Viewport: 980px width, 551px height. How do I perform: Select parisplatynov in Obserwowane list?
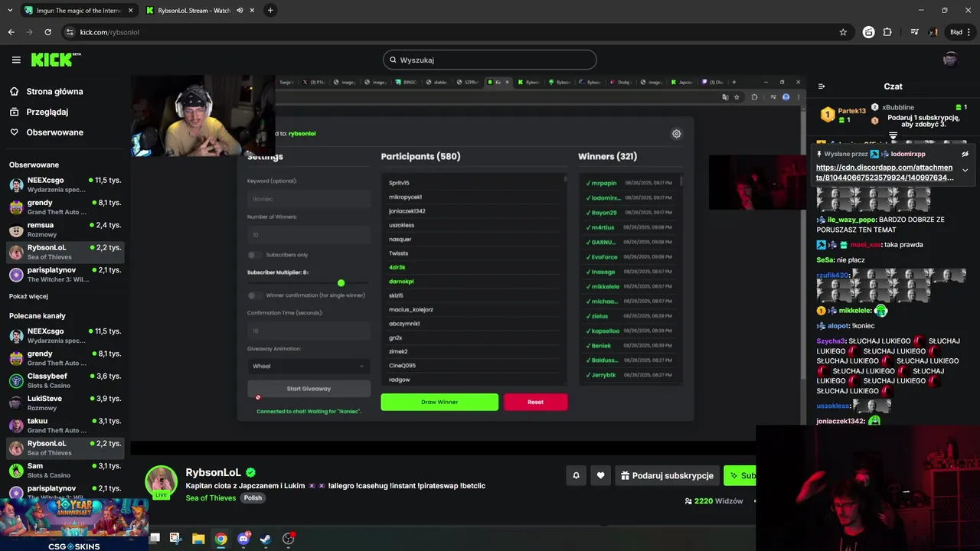click(65, 274)
